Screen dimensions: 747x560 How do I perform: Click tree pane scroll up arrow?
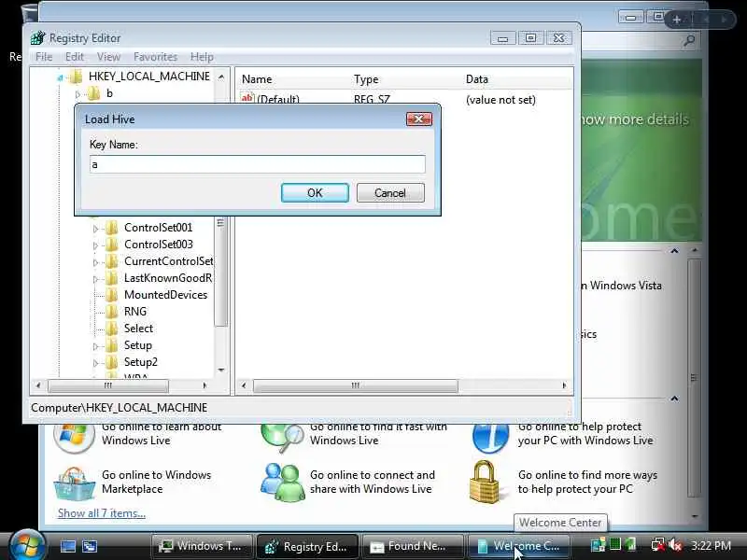pos(221,77)
